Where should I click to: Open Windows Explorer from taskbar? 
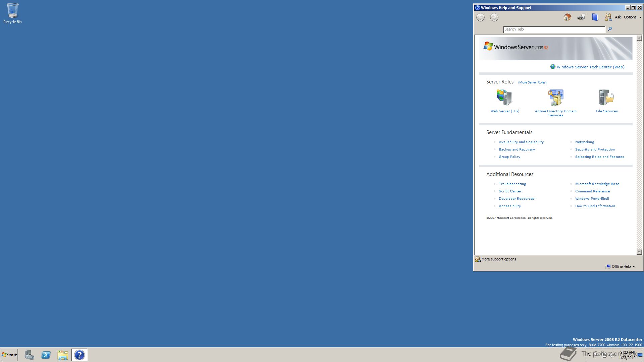(63, 355)
